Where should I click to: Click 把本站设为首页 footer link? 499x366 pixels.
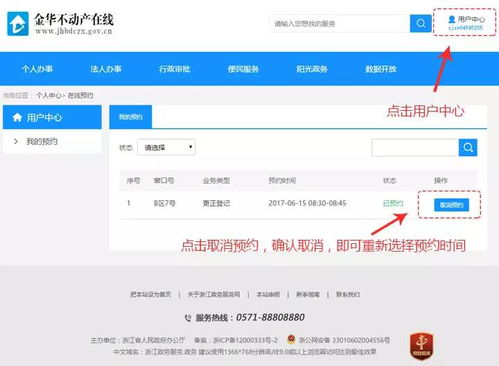[x=151, y=294]
